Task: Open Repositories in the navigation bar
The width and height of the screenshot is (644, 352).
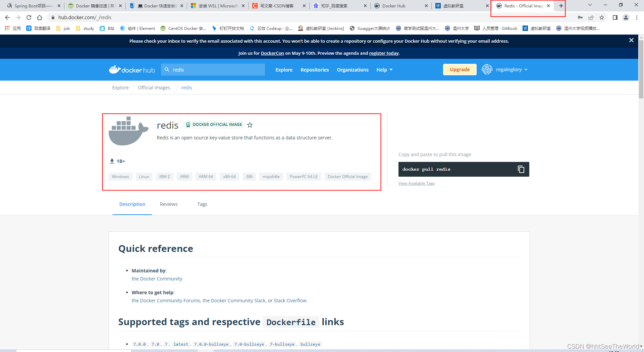Action: pos(315,70)
